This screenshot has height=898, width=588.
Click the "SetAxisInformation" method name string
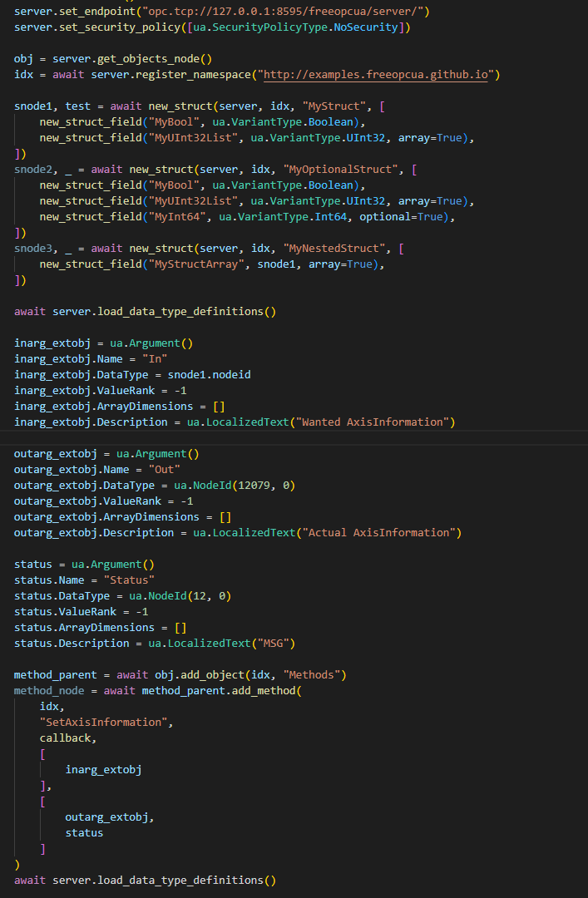pos(104,723)
